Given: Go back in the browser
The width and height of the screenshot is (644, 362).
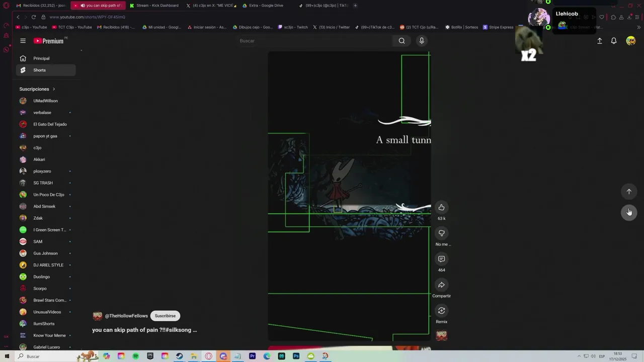Looking at the screenshot, I should coord(18,17).
